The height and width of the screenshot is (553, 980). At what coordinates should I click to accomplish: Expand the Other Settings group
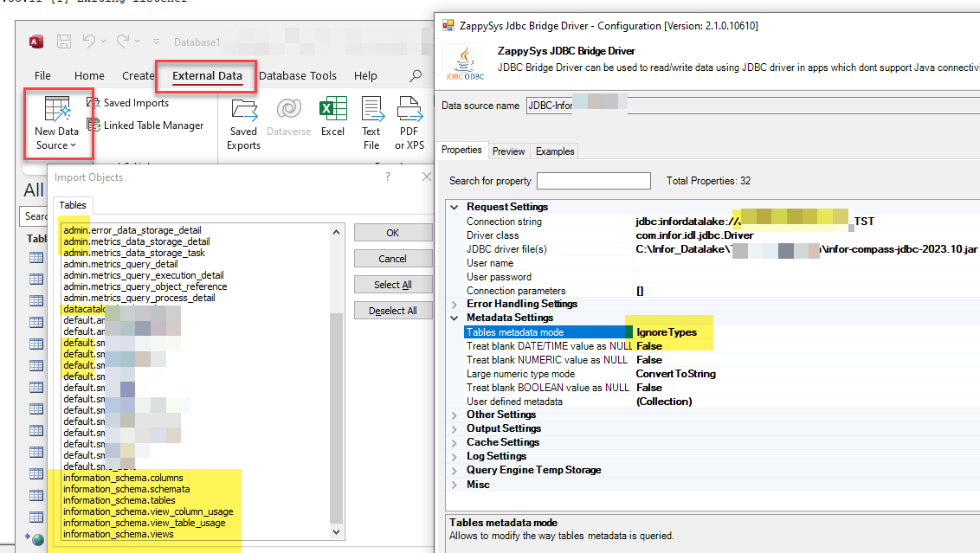click(x=455, y=415)
